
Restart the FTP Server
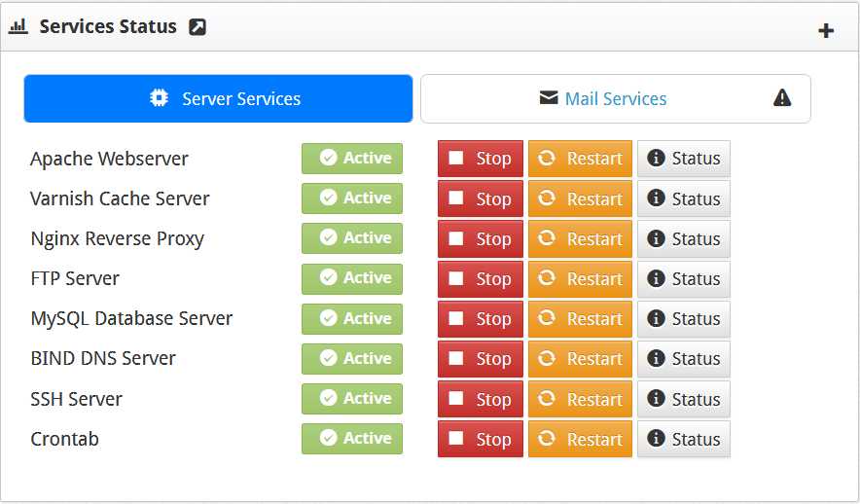[580, 278]
